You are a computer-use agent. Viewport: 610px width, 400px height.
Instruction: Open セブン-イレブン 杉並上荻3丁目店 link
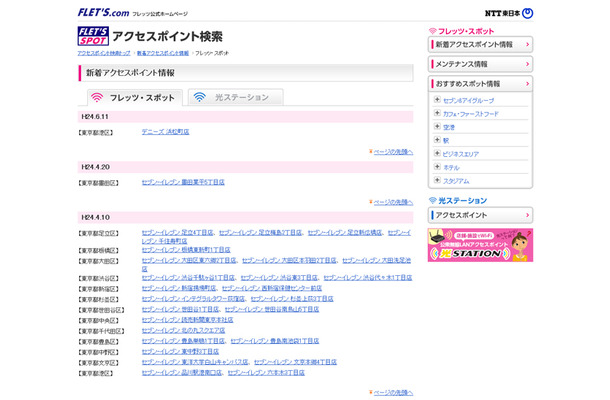click(x=292, y=298)
